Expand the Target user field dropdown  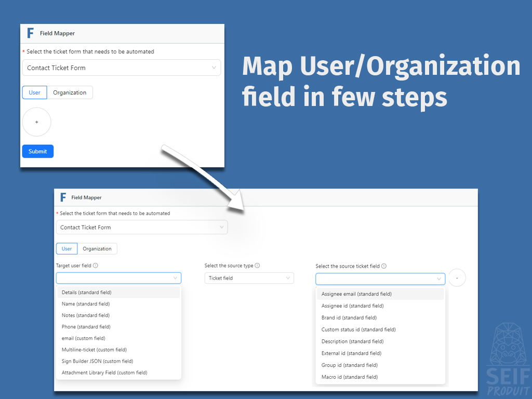pyautogui.click(x=118, y=278)
